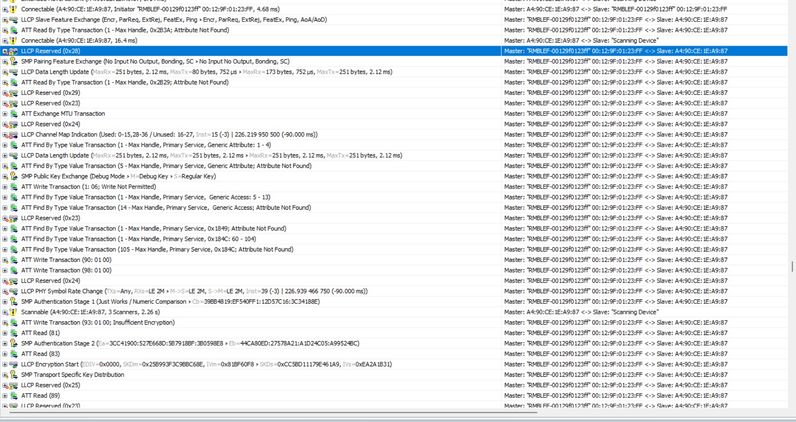Click the LLCP Channel Map Indication icon
The width and height of the screenshot is (796, 422).
click(x=13, y=135)
